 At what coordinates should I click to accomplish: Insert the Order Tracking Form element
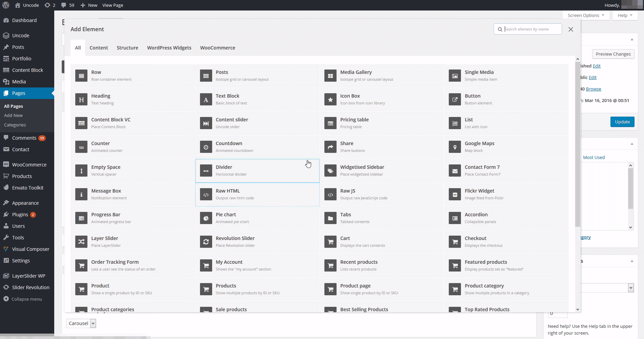coord(133,266)
